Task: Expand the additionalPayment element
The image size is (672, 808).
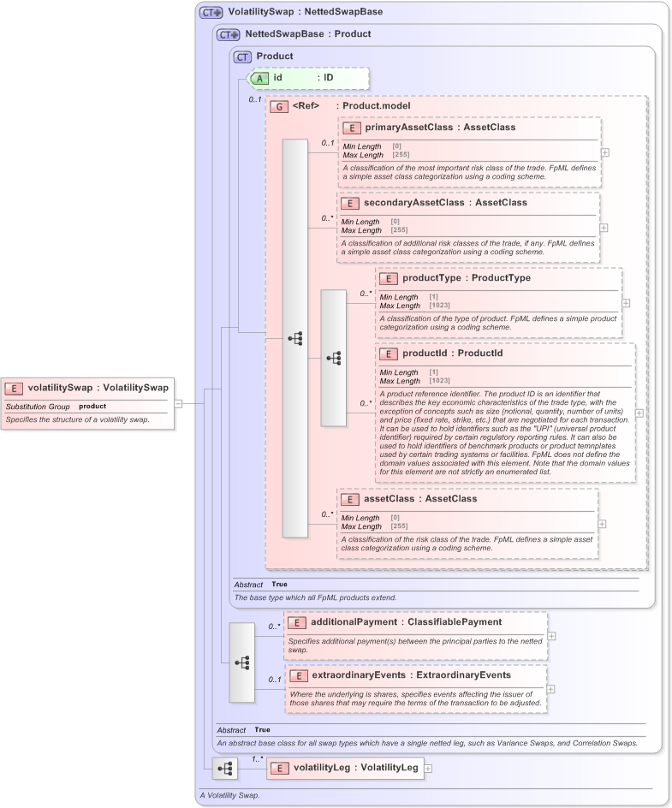Action: (x=551, y=637)
